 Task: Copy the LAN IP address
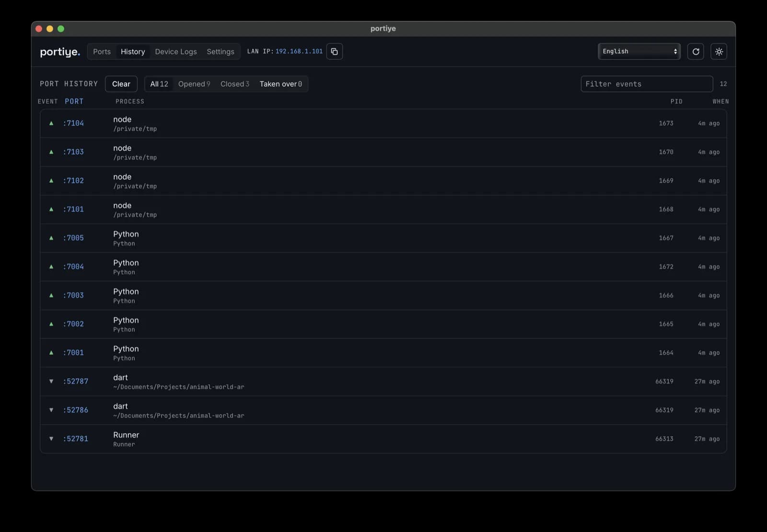point(334,51)
